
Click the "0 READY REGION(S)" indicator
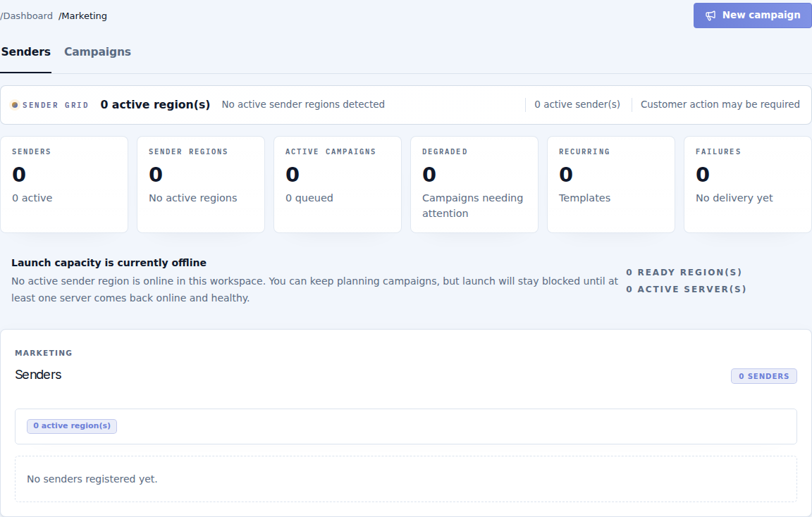pos(684,272)
